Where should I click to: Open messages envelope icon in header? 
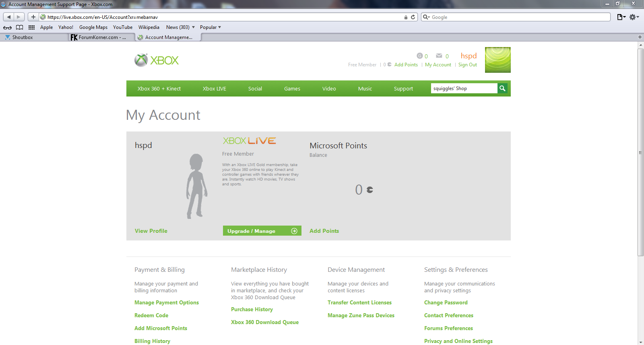[439, 56]
